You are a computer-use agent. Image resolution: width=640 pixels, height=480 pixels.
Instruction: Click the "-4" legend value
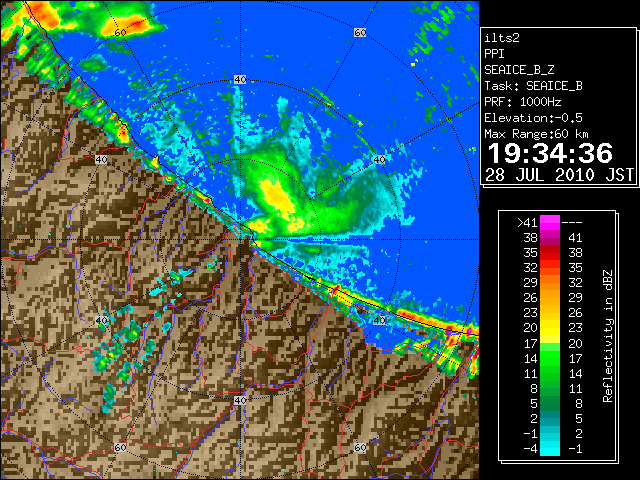530,448
